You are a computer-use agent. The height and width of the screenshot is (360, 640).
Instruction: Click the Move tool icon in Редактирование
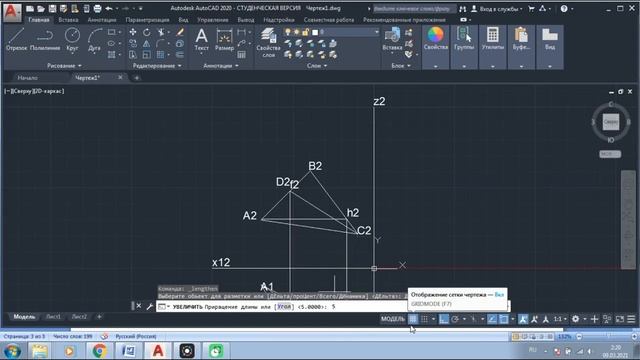pos(133,32)
